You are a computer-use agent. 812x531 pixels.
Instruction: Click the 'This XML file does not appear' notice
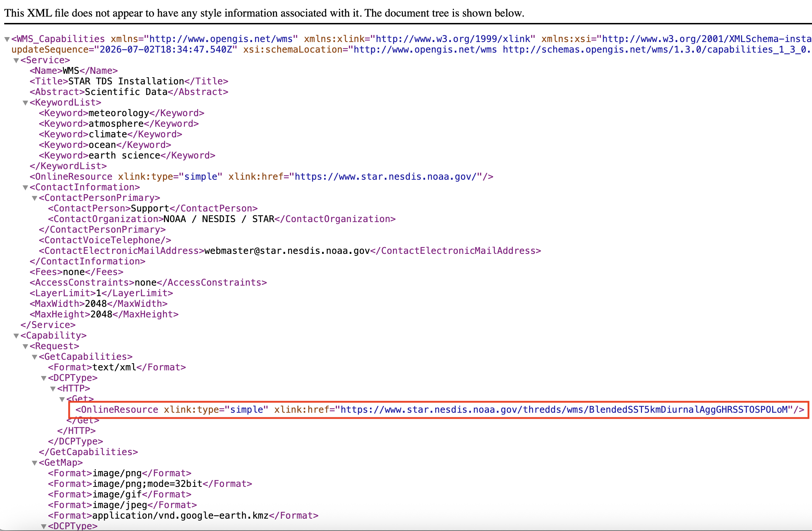pos(264,13)
